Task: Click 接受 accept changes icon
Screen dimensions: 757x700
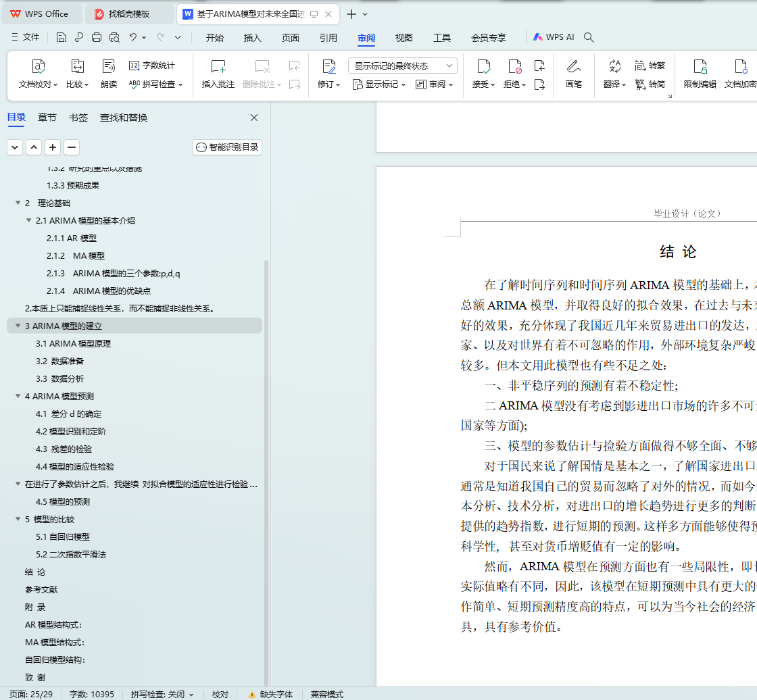Action: (x=483, y=74)
